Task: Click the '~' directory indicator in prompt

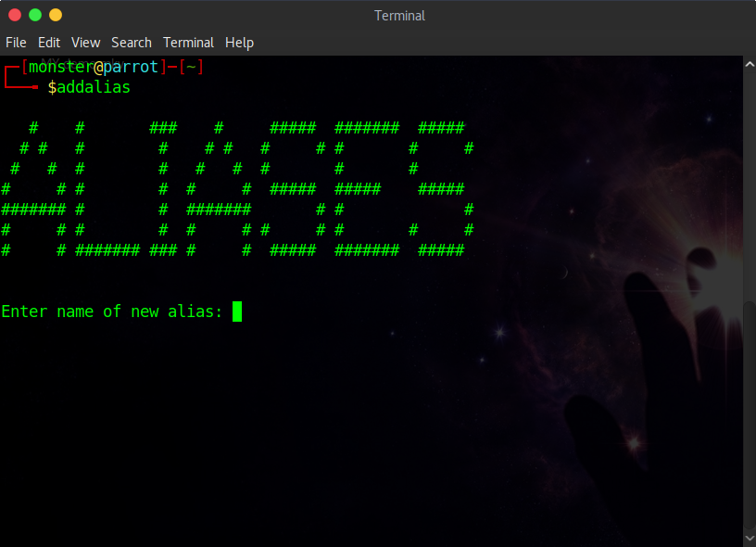Action: click(191, 67)
